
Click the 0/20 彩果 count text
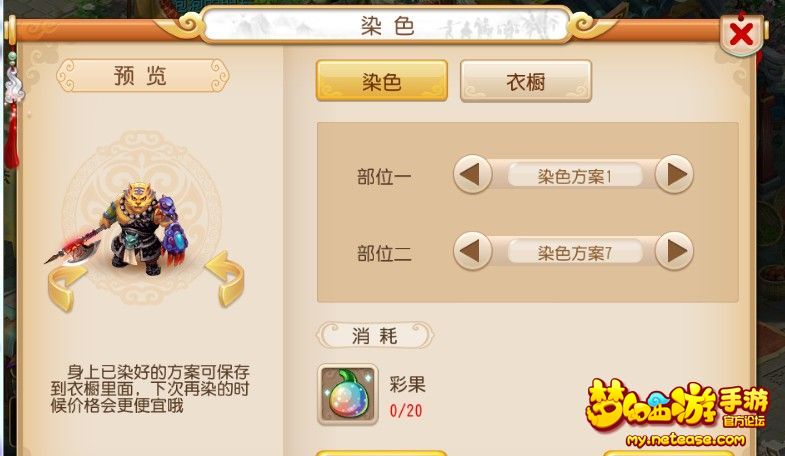pyautogui.click(x=406, y=411)
